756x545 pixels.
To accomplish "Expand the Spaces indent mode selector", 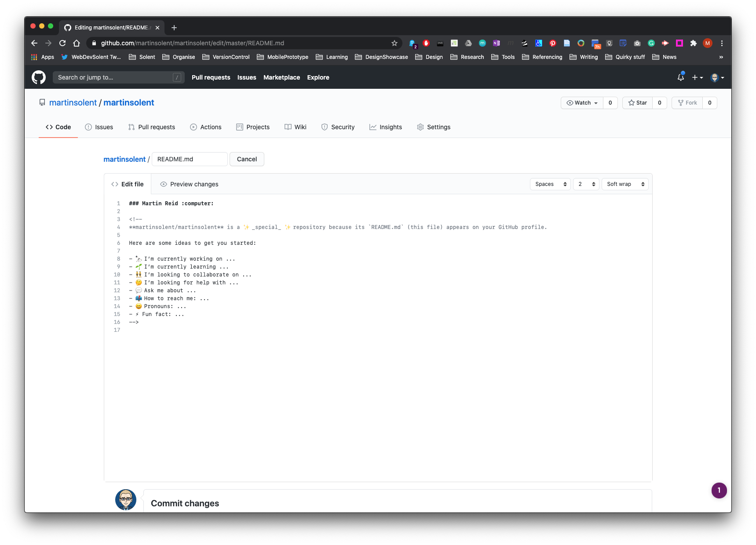I will [x=550, y=184].
